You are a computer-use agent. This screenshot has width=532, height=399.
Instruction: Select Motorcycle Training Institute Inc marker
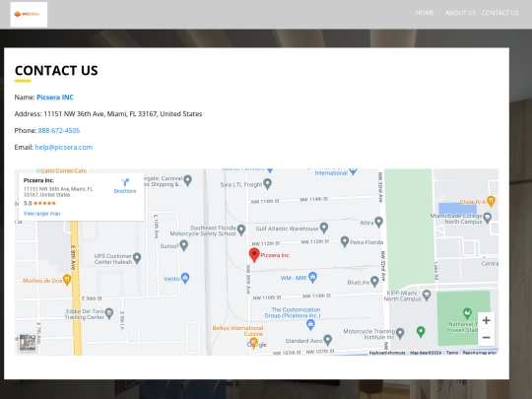400,334
